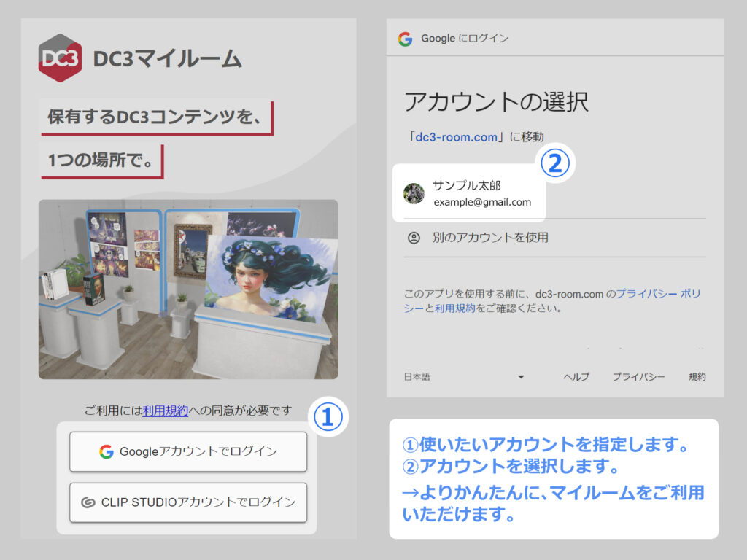Click the Google logo in the login header
Image resolution: width=747 pixels, height=560 pixels.
406,39
